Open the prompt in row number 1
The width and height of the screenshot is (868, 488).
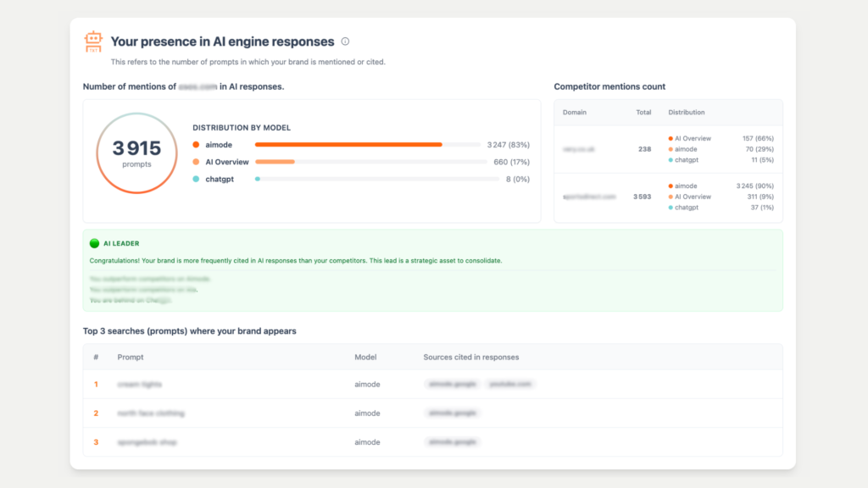[x=140, y=385]
